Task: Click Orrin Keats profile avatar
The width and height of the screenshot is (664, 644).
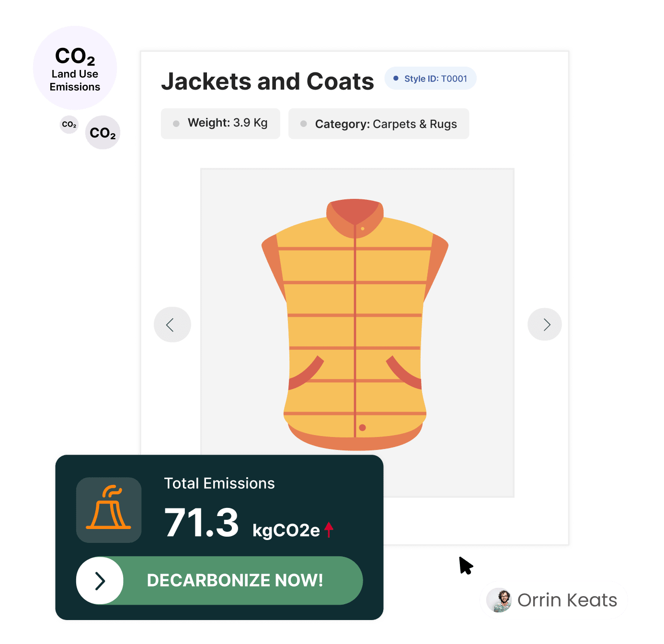Action: coord(499,600)
